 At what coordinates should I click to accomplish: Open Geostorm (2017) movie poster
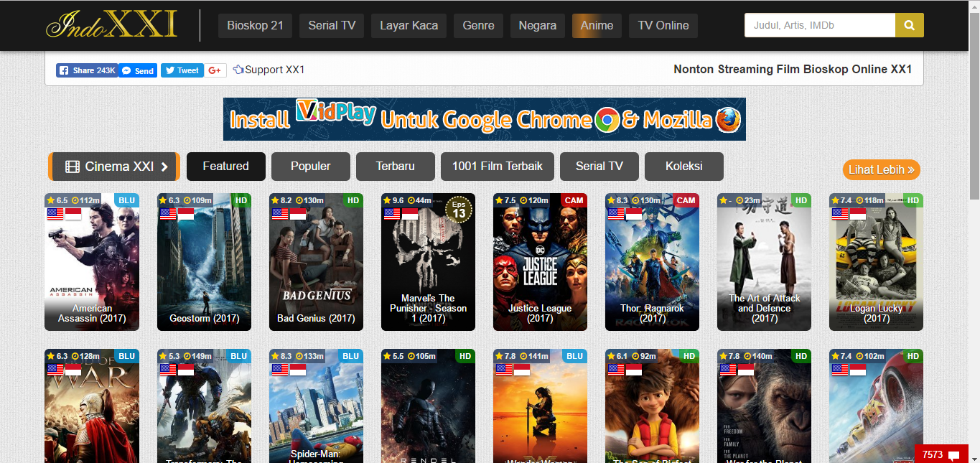point(204,262)
